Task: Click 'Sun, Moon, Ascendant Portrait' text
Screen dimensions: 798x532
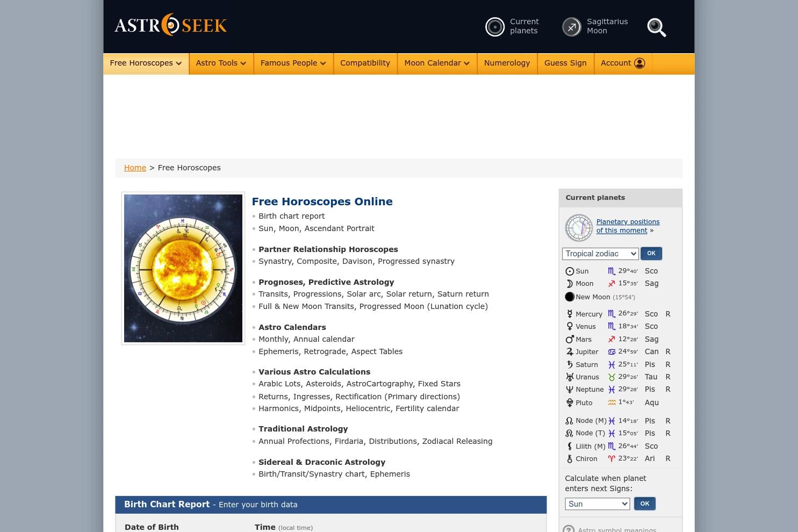Action: pos(317,228)
